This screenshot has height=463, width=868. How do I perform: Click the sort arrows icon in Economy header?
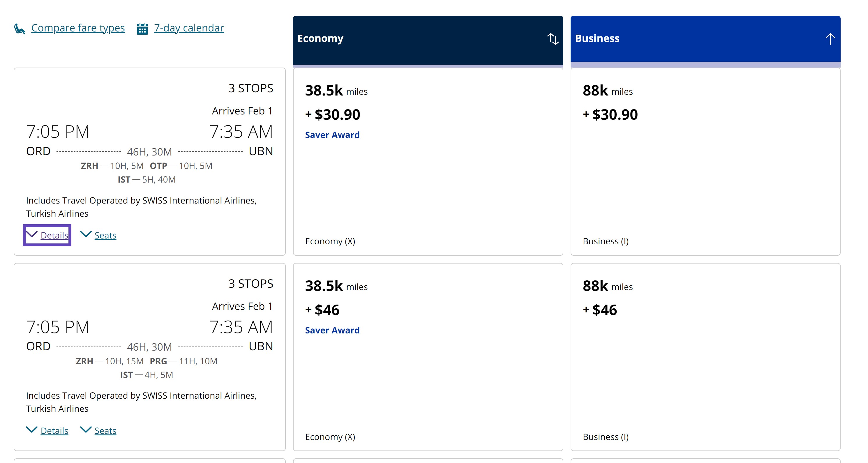click(553, 39)
